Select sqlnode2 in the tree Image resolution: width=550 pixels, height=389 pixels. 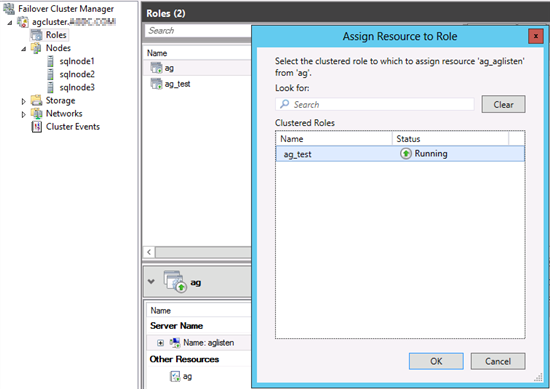77,74
